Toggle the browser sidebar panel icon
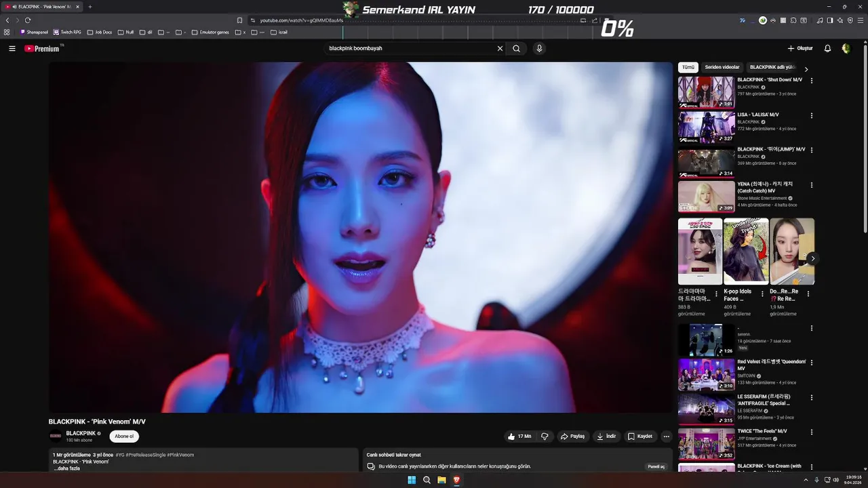 pos(830,20)
